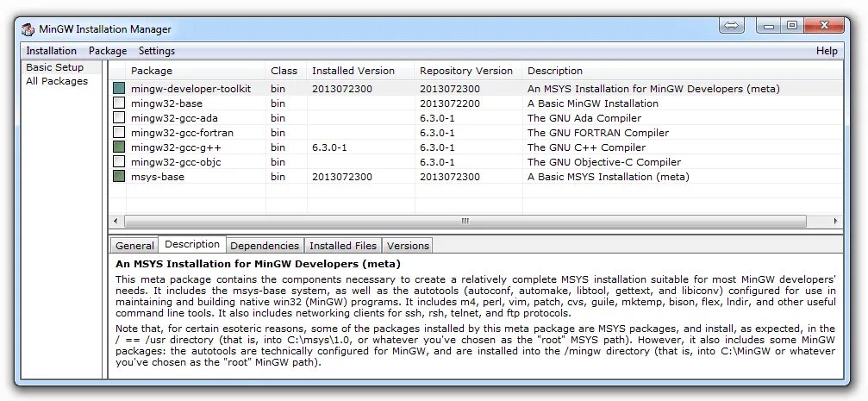Sort by the Package column header
868x401 pixels.
pos(196,71)
